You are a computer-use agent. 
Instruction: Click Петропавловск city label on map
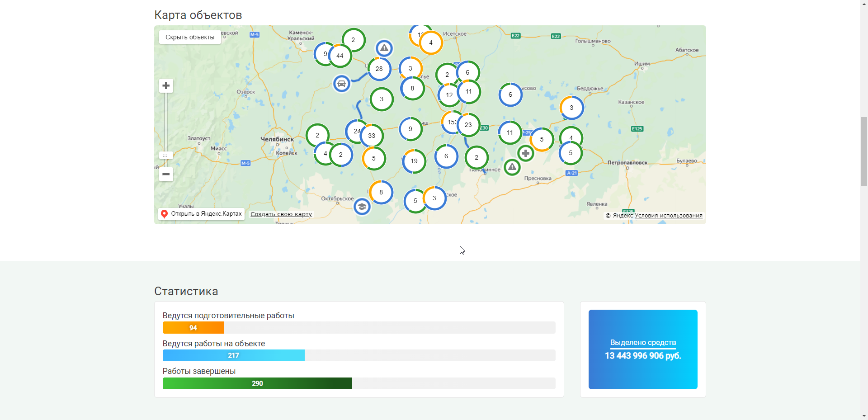click(x=627, y=162)
